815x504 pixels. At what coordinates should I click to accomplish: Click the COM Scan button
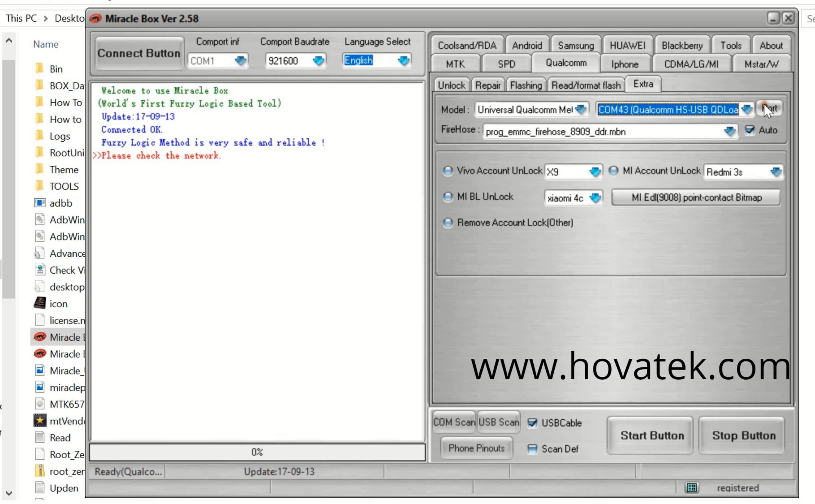click(x=454, y=422)
